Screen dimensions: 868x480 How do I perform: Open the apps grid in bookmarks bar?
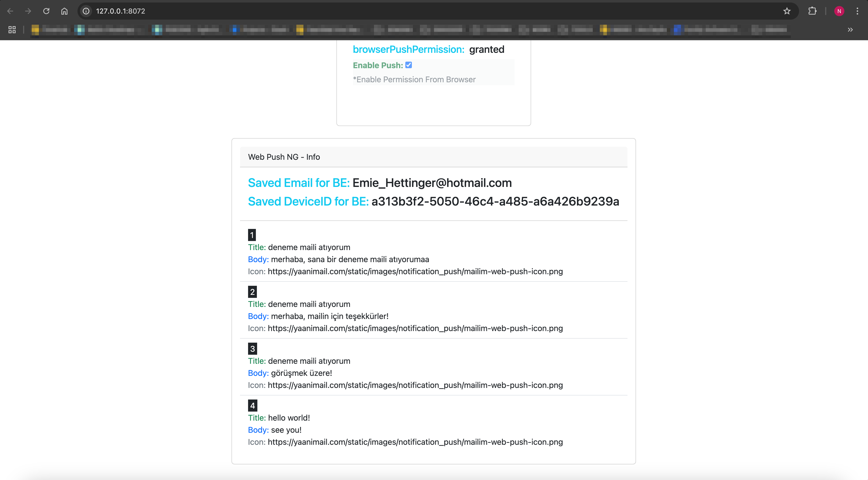(12, 30)
